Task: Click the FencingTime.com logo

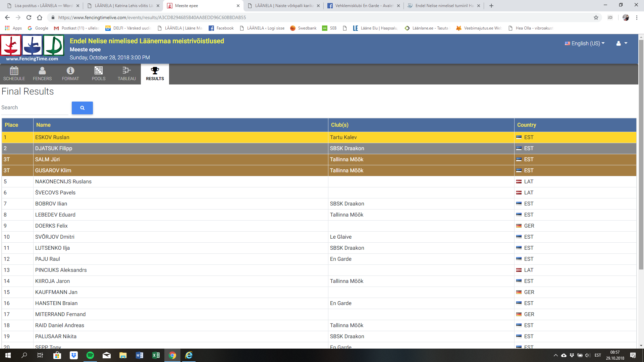Action: click(x=32, y=49)
